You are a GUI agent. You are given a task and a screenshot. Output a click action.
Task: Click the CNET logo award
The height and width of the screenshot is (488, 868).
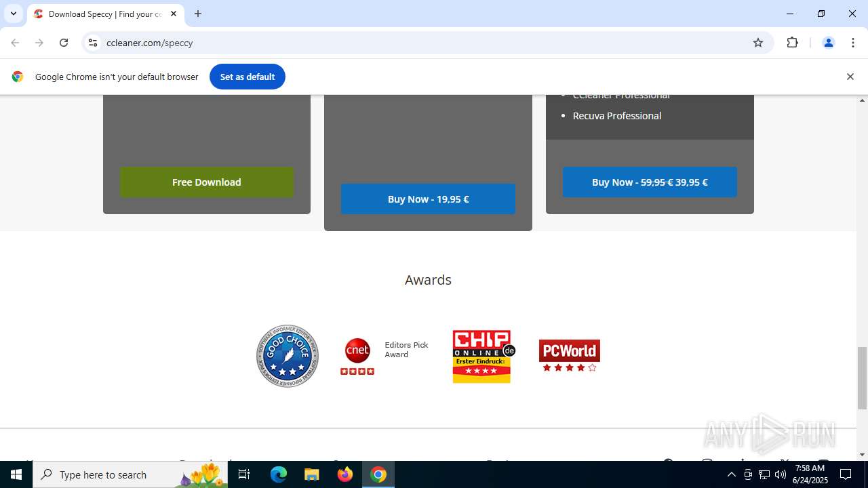357,356
